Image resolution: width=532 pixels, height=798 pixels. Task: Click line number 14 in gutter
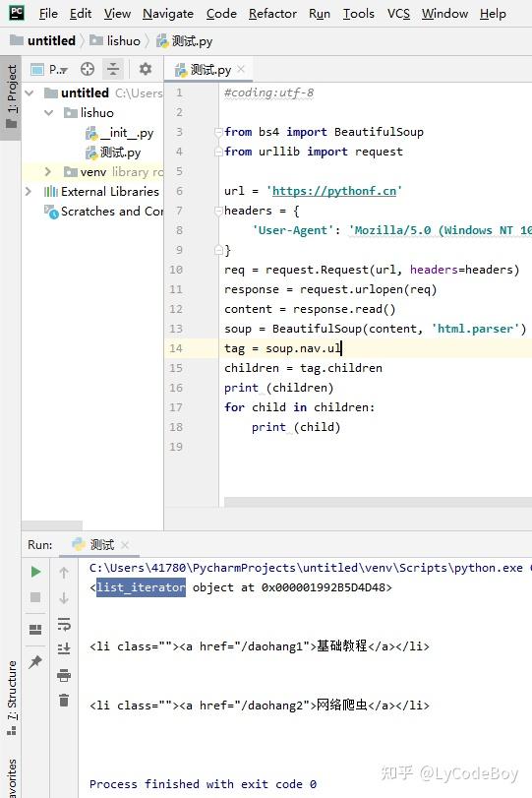[x=176, y=348]
